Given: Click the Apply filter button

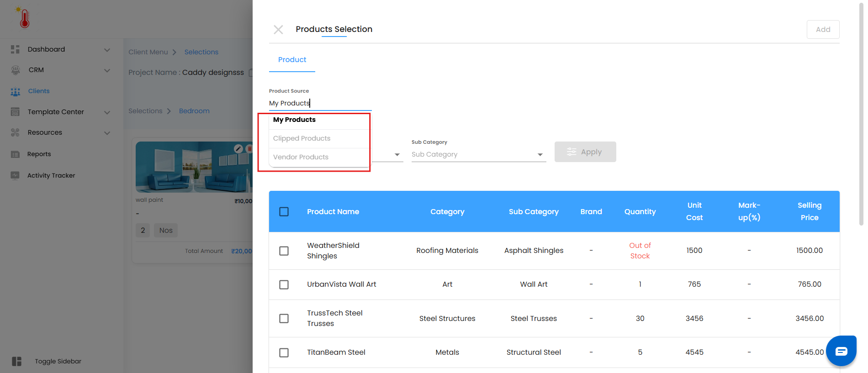Looking at the screenshot, I should tap(585, 152).
